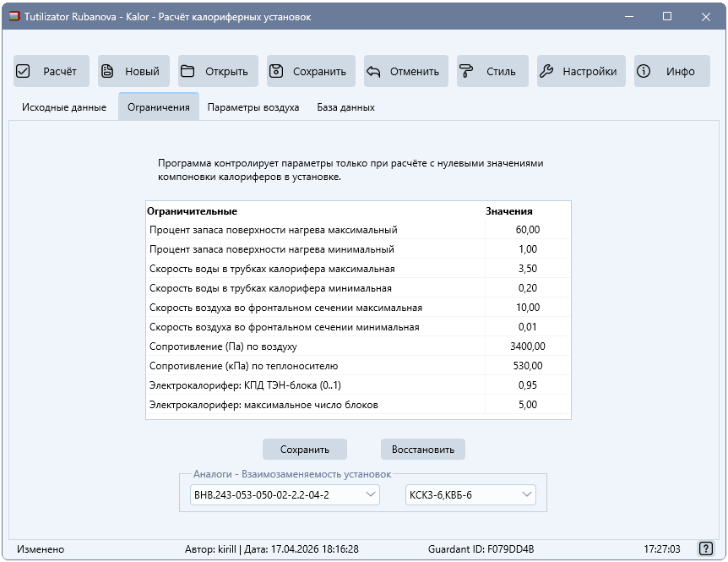This screenshot has width=728, height=562.
Task: Select row Процент запаса поверхности нагрева максимальный
Action: pos(358,229)
